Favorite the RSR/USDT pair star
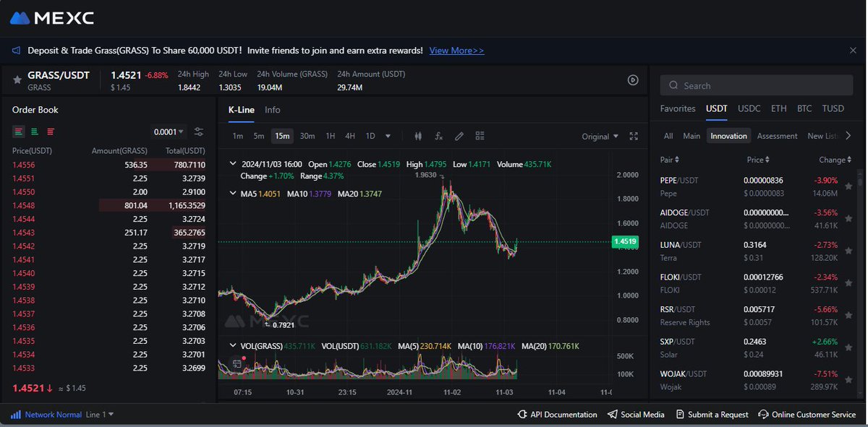The height and width of the screenshot is (427, 868). click(x=848, y=315)
